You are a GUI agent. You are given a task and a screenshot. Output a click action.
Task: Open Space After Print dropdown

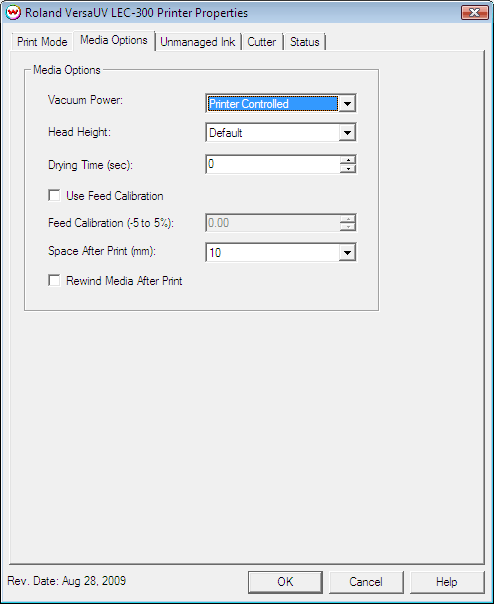pos(347,253)
